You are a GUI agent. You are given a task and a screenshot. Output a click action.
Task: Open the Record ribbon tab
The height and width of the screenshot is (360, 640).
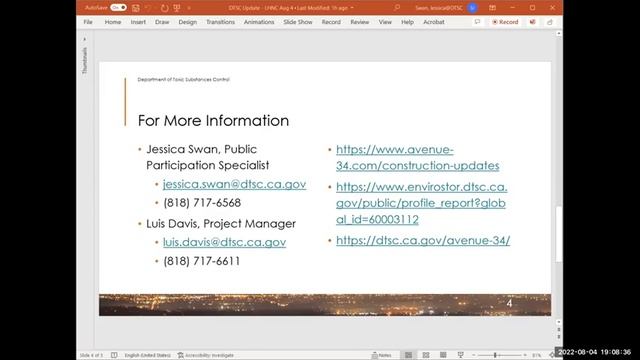pyautogui.click(x=331, y=22)
